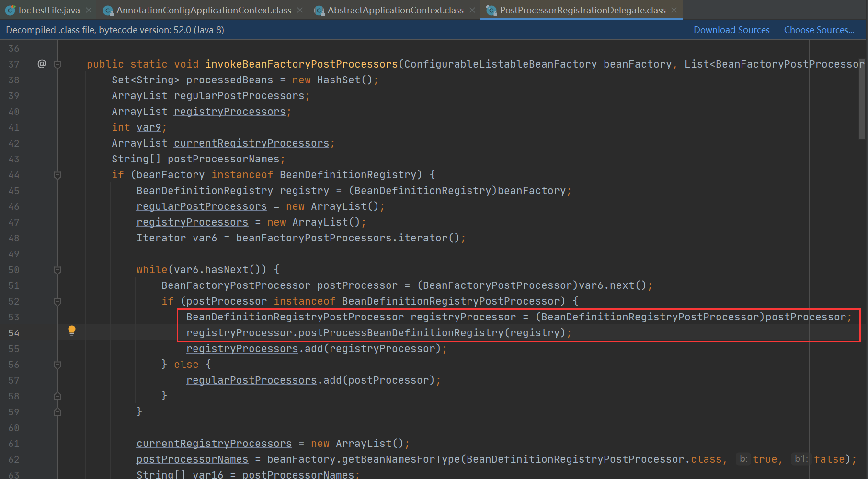Select the PostProcessorRegistrationDelegate.class tab
Image resolution: width=868 pixels, height=479 pixels.
pos(582,10)
